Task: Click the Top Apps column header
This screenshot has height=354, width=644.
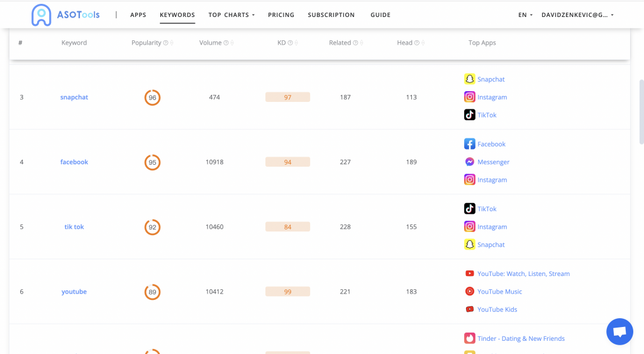Action: click(482, 43)
